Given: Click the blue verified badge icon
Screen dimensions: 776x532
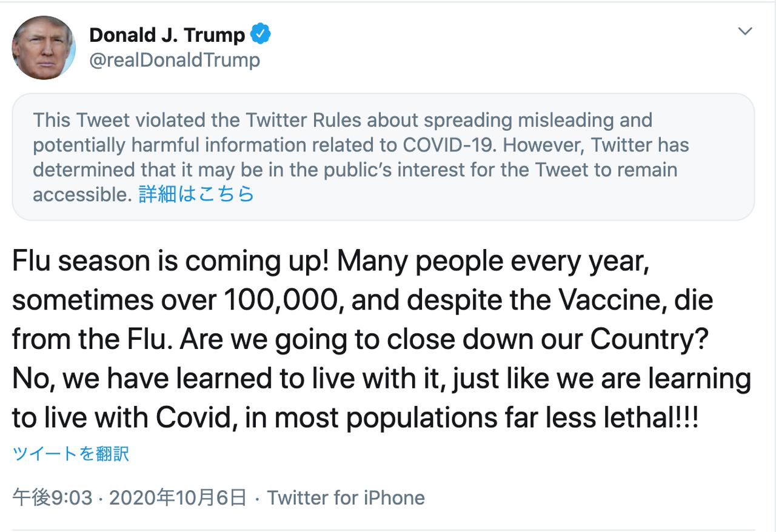Looking at the screenshot, I should point(261,35).
